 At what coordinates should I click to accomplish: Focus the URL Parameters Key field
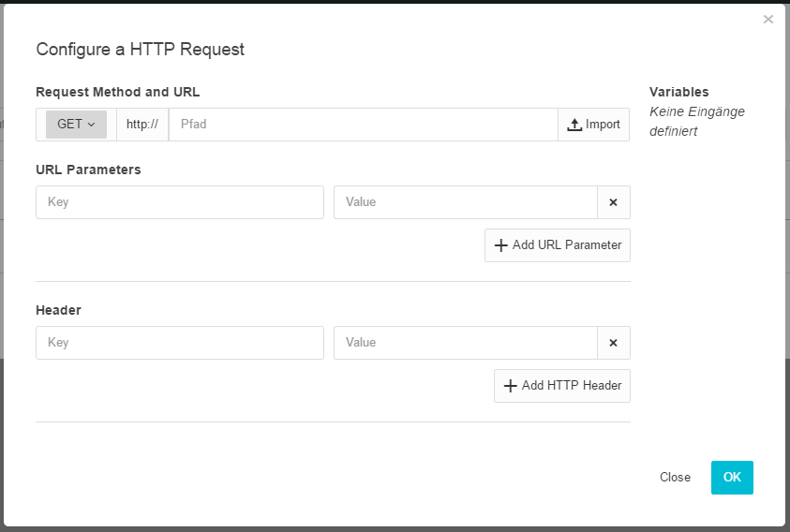coord(179,202)
